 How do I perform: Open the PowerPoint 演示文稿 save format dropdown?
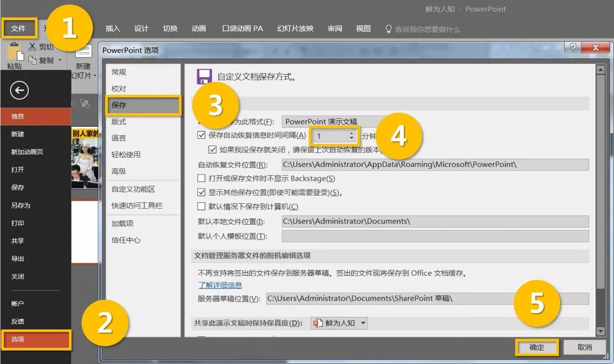334,121
